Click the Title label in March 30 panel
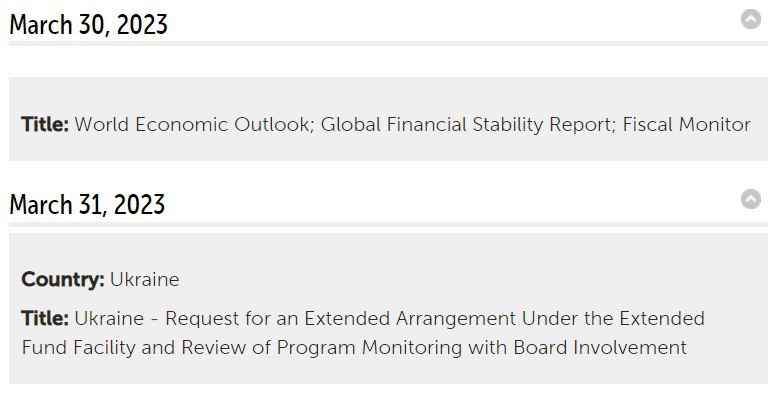This screenshot has height=393, width=771. point(45,124)
